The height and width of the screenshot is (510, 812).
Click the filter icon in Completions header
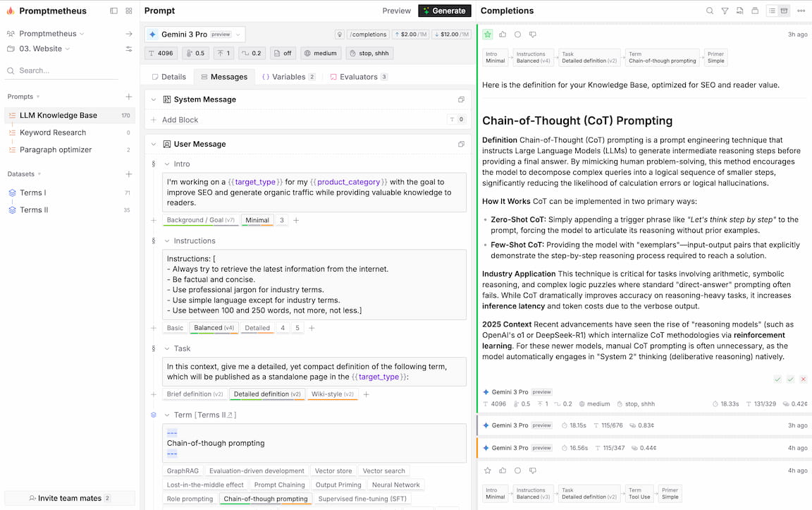tap(725, 11)
